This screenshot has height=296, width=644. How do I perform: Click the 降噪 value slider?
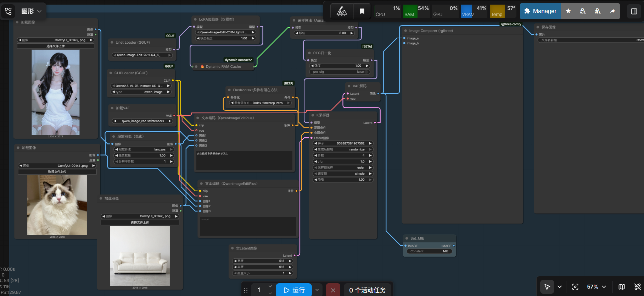[x=343, y=180]
